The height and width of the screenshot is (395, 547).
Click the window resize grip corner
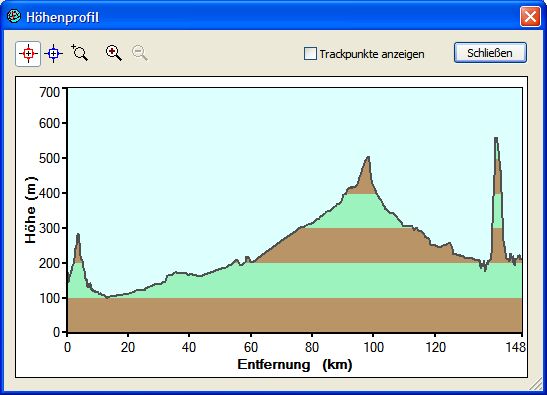coord(537,385)
